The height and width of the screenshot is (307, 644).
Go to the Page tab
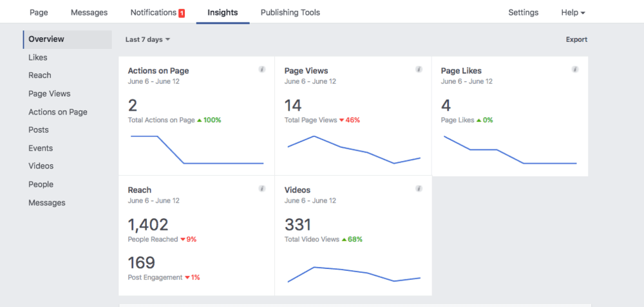point(39,12)
